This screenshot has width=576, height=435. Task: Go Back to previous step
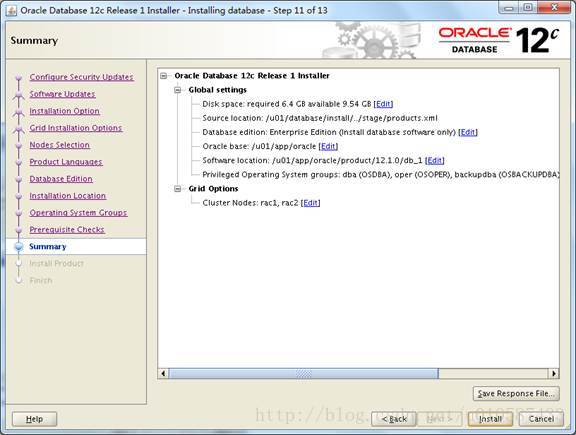click(x=394, y=419)
